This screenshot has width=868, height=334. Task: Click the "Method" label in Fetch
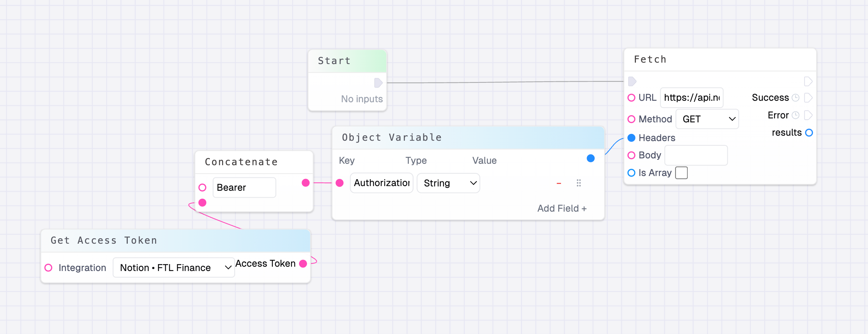[x=655, y=119]
